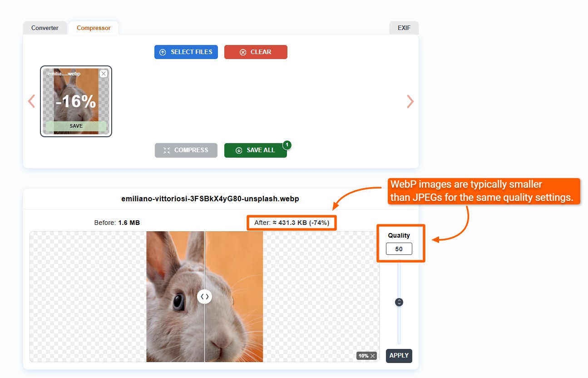Click SAVE on the compressed thumbnail

tap(76, 126)
